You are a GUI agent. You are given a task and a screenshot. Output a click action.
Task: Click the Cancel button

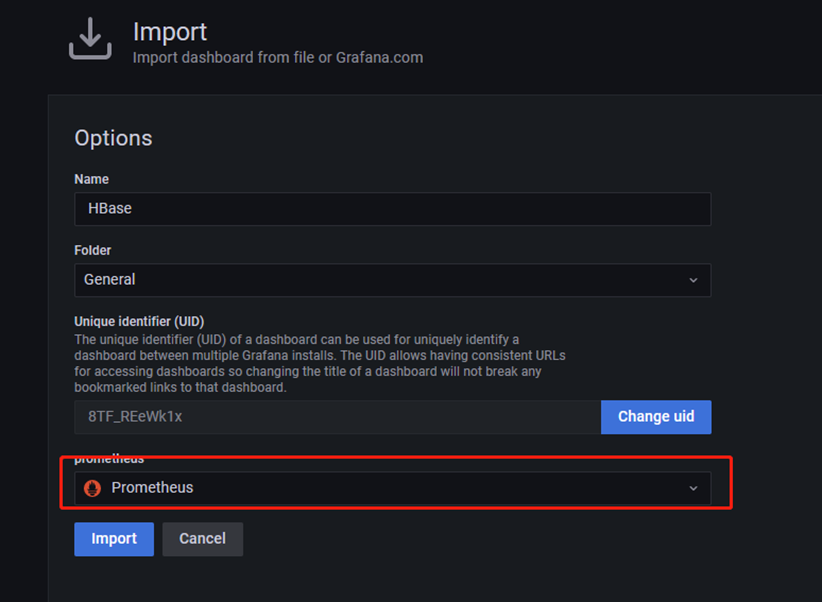pyautogui.click(x=202, y=539)
